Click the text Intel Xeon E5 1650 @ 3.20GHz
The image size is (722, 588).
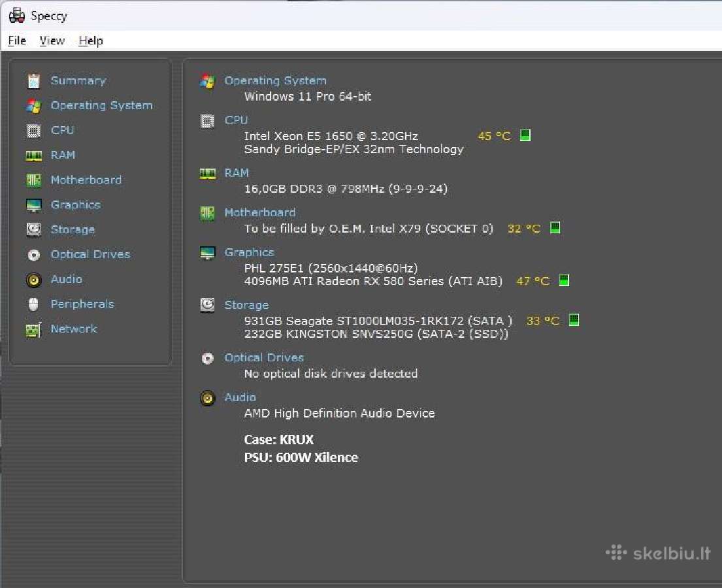point(331,137)
